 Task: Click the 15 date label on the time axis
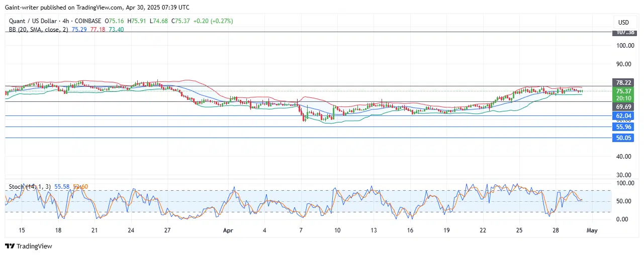(22, 230)
